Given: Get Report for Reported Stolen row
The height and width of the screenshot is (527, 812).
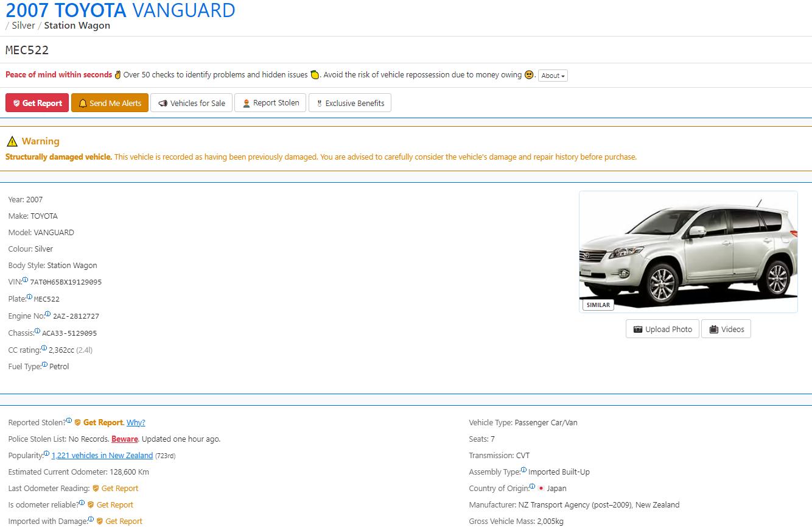Looking at the screenshot, I should tap(99, 423).
